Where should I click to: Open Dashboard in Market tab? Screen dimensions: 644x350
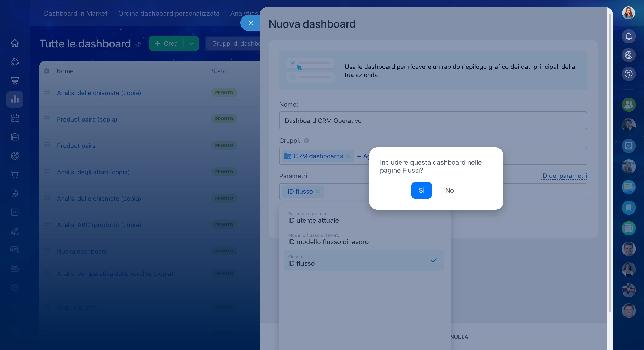click(75, 13)
